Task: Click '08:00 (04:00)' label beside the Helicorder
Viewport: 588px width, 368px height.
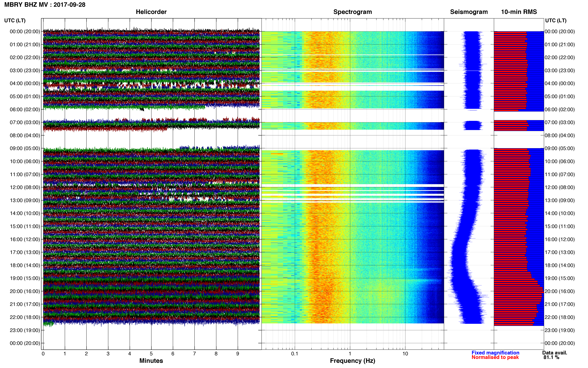Action: coord(25,135)
